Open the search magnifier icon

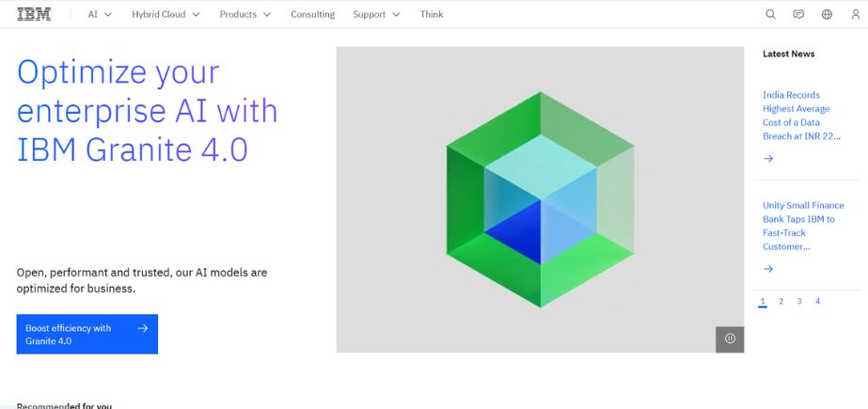[x=770, y=14]
